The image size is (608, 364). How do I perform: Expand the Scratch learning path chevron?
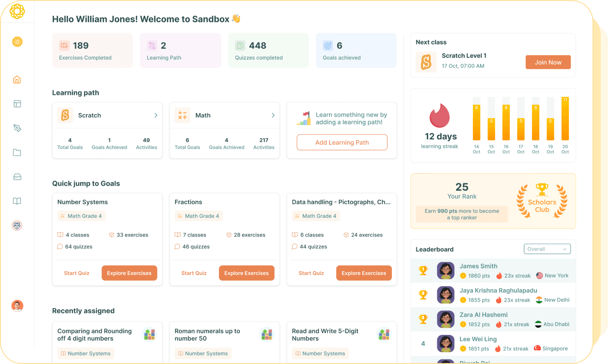coord(156,116)
